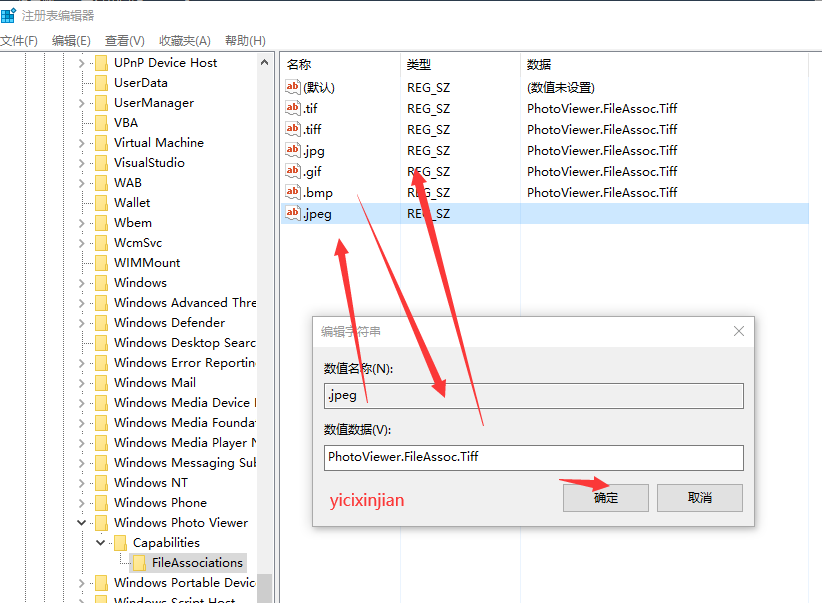Open the 帮助(H) menu
Viewport: 822px width, 603px height.
(x=245, y=41)
